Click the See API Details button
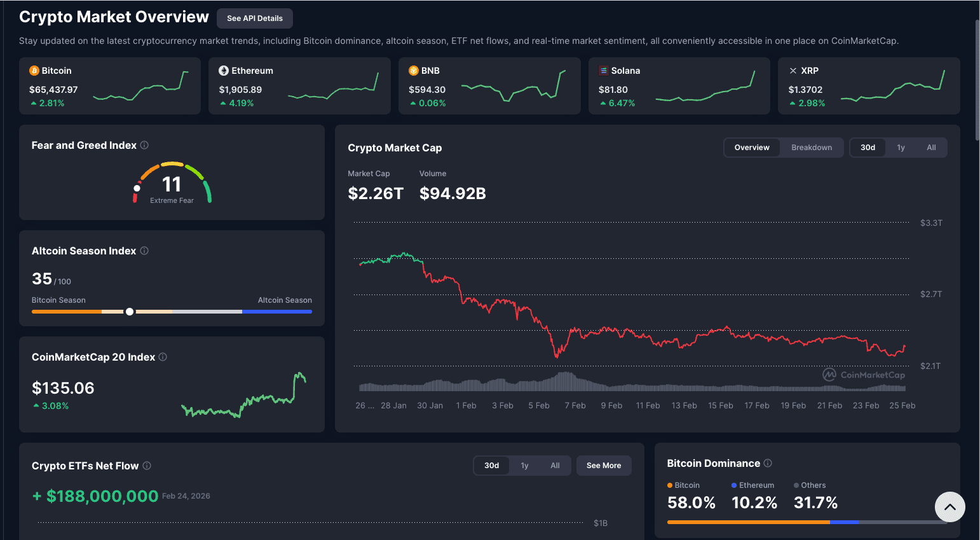This screenshot has width=980, height=540. (255, 18)
